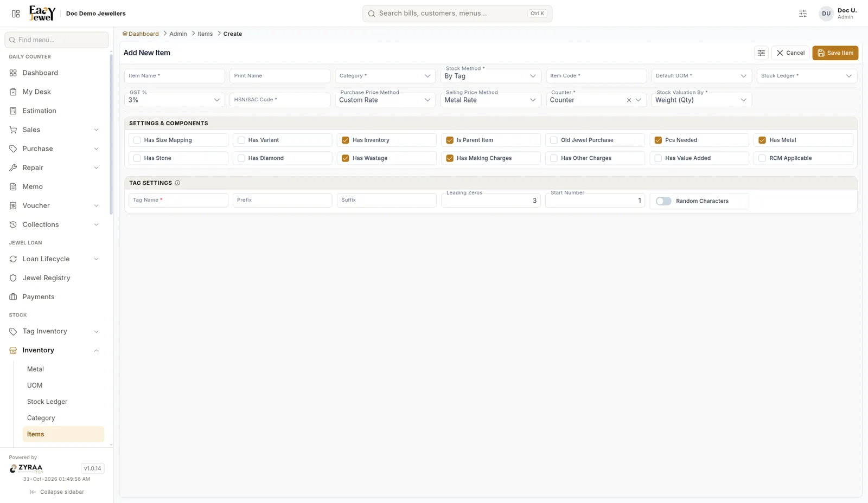The image size is (868, 503).
Task: Collapse the Inventory sidebar section
Action: click(x=55, y=350)
